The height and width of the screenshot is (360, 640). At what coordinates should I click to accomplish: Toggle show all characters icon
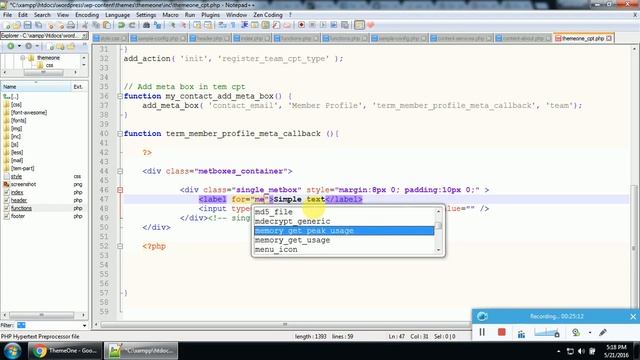click(233, 25)
